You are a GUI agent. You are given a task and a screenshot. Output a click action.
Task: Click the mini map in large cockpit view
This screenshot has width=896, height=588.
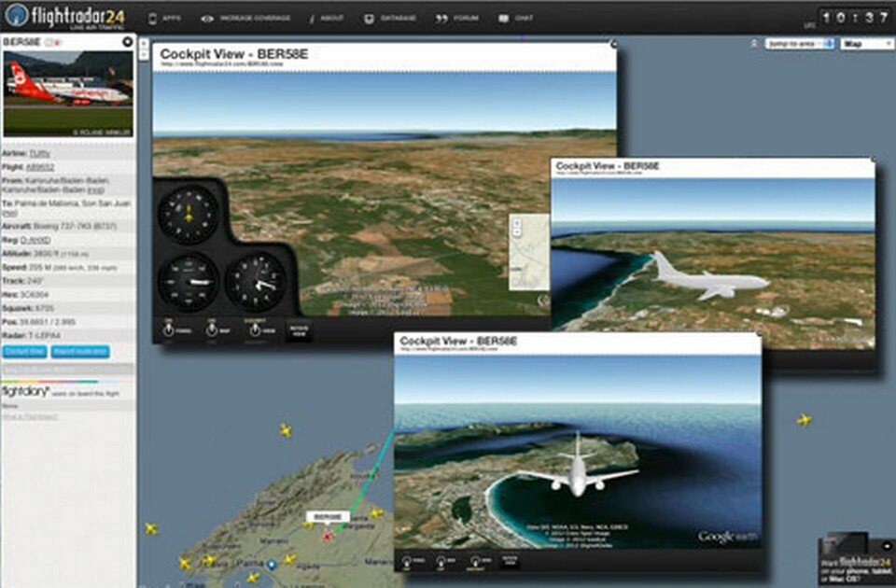pos(529,252)
